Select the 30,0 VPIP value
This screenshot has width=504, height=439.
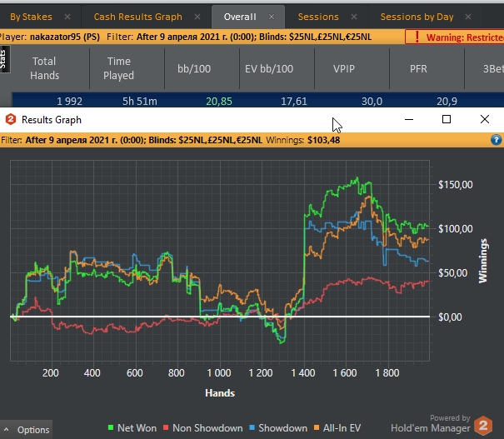point(372,102)
